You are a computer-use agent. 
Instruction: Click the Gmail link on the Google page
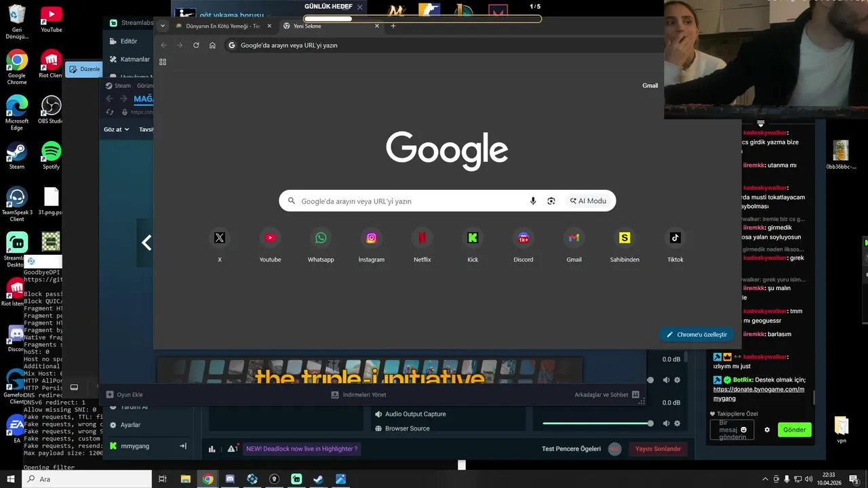(x=650, y=85)
